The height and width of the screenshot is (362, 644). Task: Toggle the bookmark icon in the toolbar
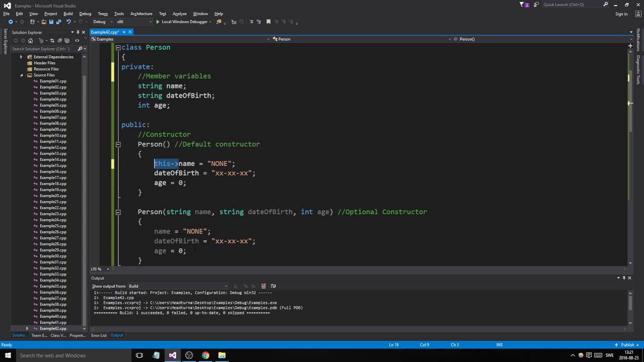point(268,22)
